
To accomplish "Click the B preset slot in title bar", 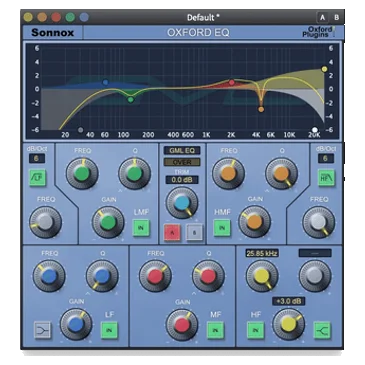I will tap(336, 17).
